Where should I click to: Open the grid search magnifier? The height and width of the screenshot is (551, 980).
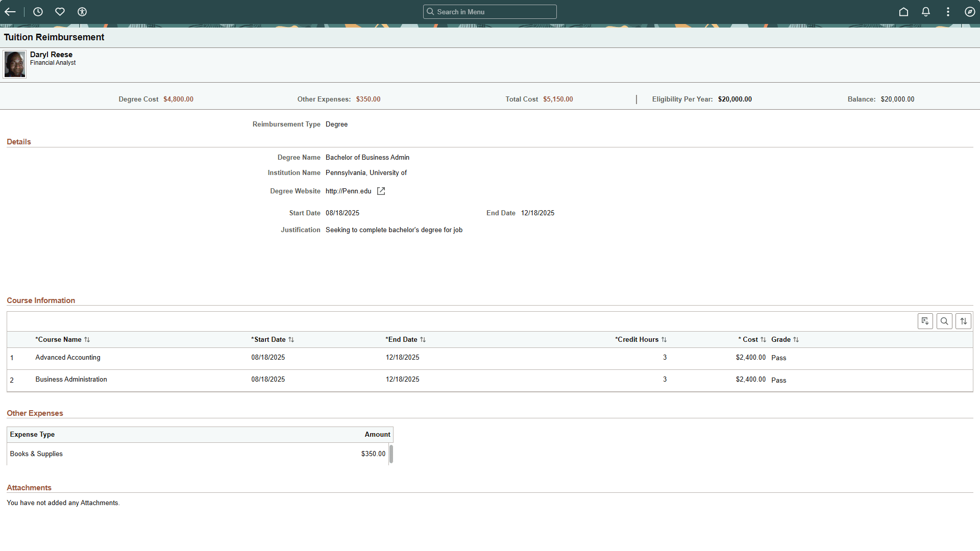point(944,321)
